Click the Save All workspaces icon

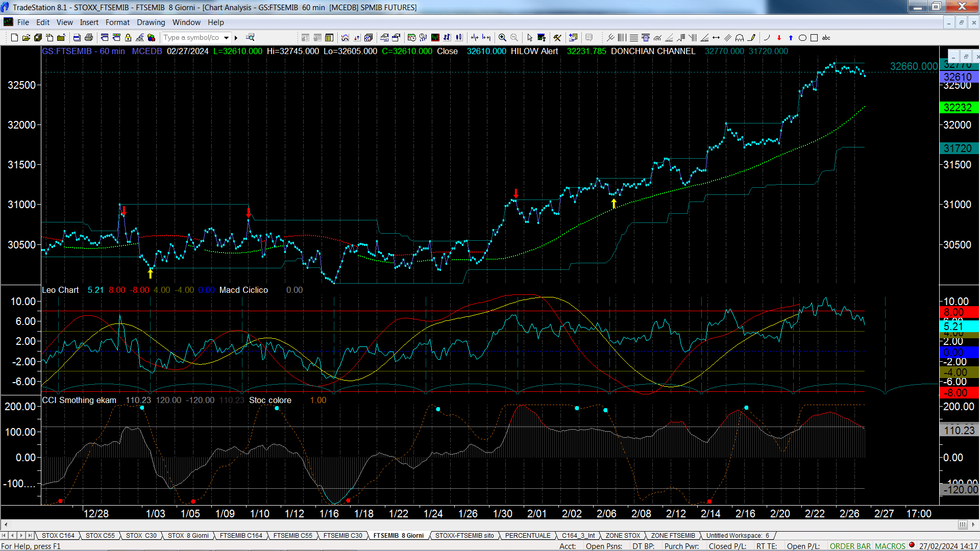pyautogui.click(x=38, y=38)
